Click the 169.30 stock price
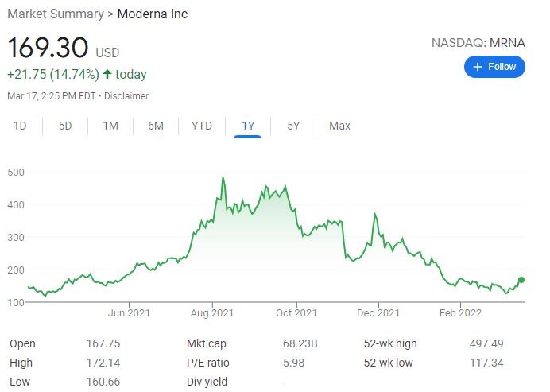 [x=48, y=48]
